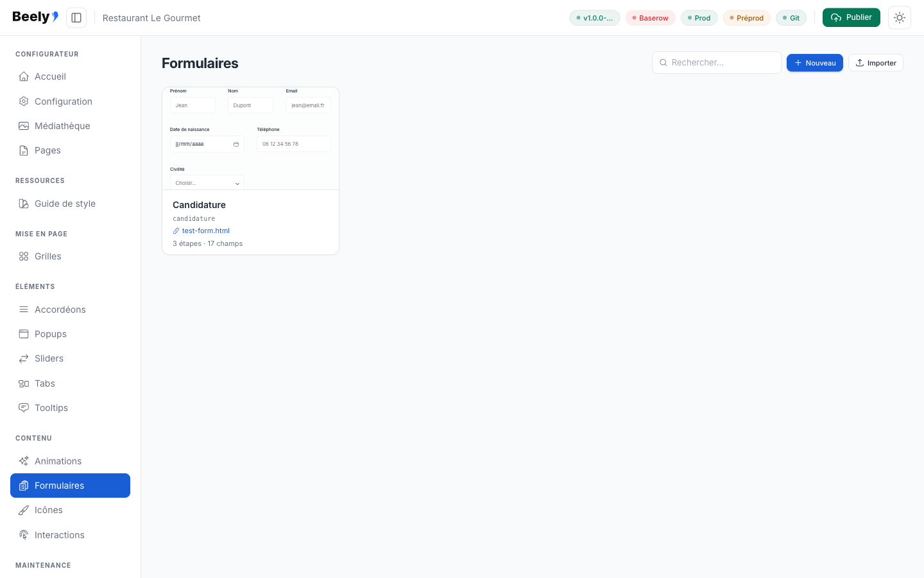Viewport: 924px width, 578px height.
Task: Click the 'candidature' slug text
Action: pos(194,218)
